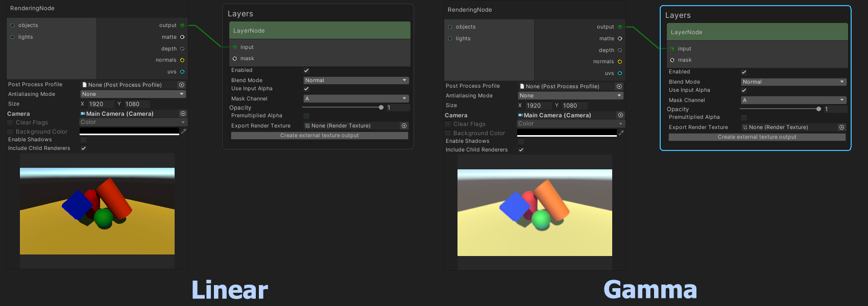Open Blend Mode dropdown in left Layers panel
Screen dimensions: 868x306
click(x=356, y=81)
